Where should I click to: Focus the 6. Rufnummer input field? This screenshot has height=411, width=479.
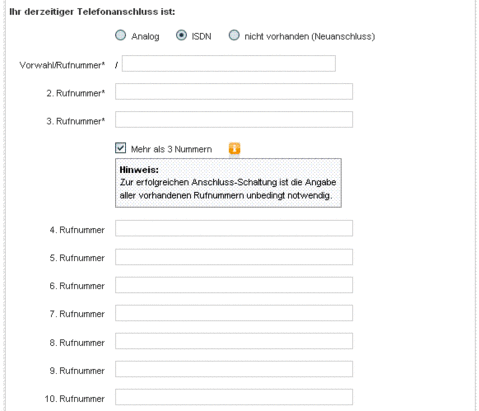point(234,285)
